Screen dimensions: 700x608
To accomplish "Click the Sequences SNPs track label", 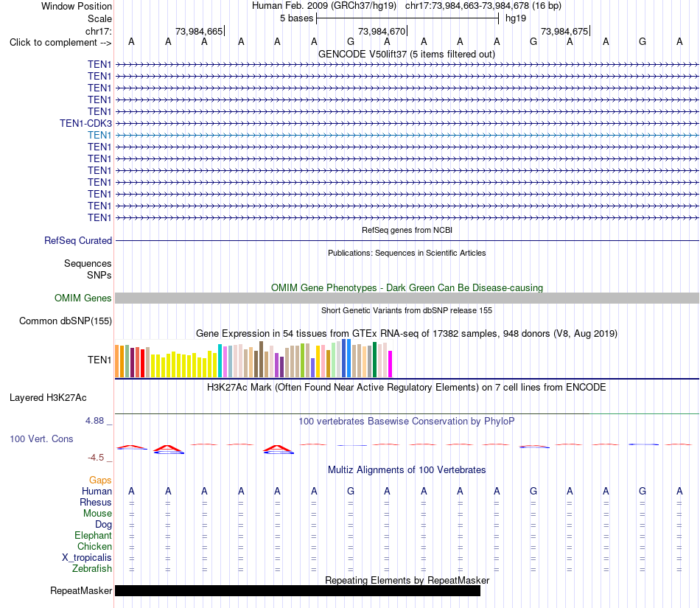I will coord(88,269).
